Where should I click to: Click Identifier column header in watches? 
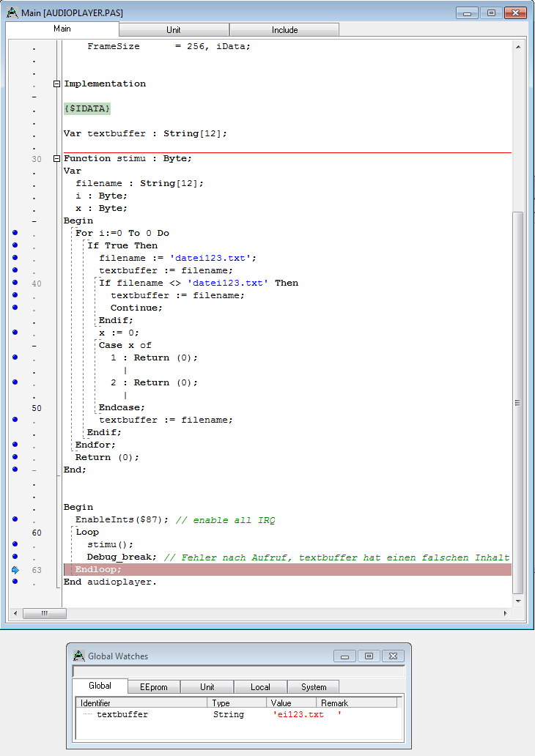pos(141,703)
